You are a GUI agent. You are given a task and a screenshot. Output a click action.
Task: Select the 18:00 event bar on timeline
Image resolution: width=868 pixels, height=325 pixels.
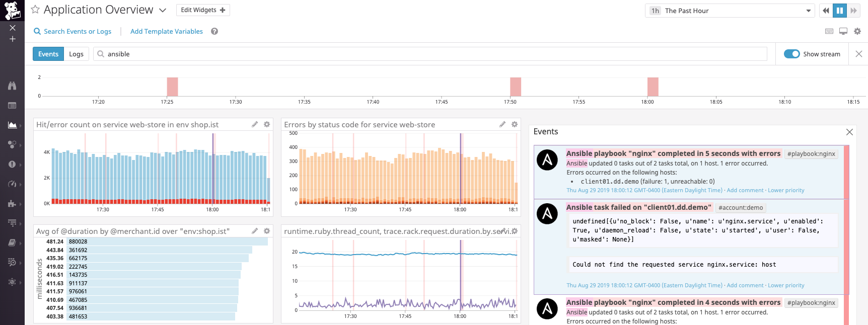coord(653,87)
